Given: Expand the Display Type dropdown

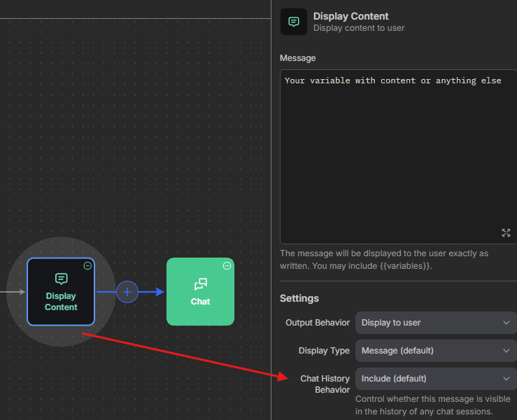Looking at the screenshot, I should [x=436, y=351].
